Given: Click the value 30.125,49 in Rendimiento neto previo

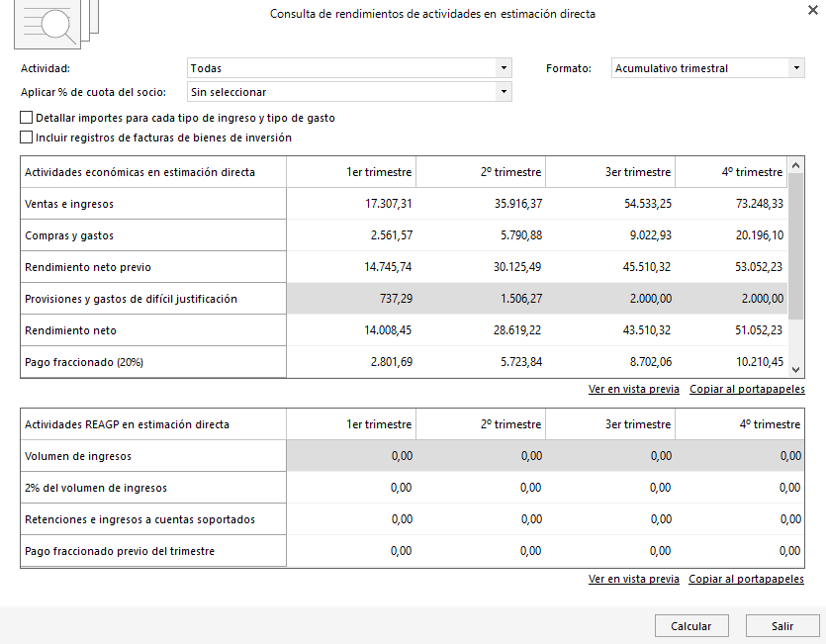Looking at the screenshot, I should (517, 267).
